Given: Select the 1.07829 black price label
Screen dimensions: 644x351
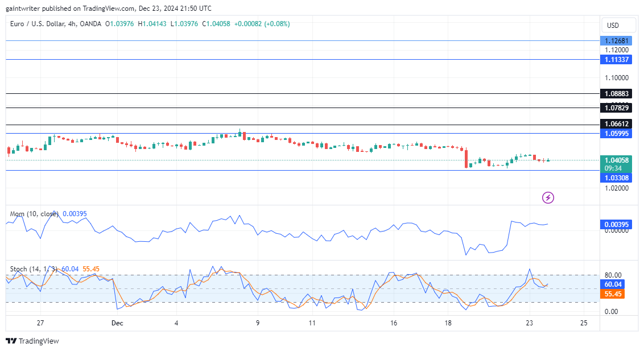Looking at the screenshot, I should 616,108.
